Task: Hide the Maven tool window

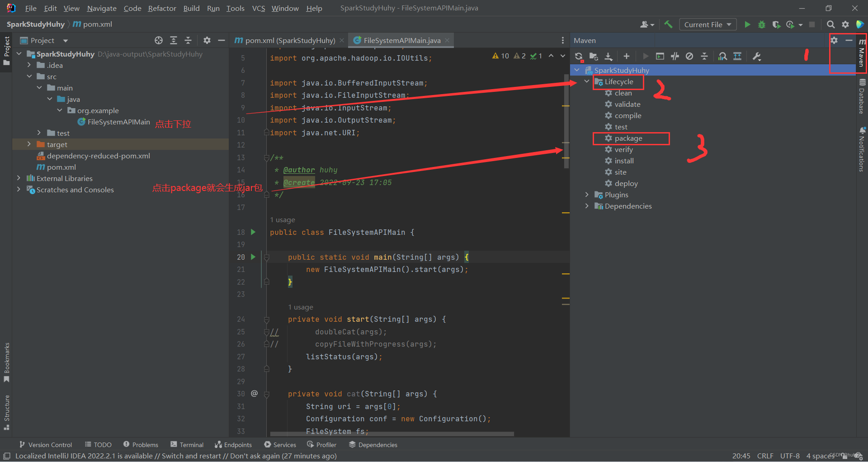Action: [849, 40]
